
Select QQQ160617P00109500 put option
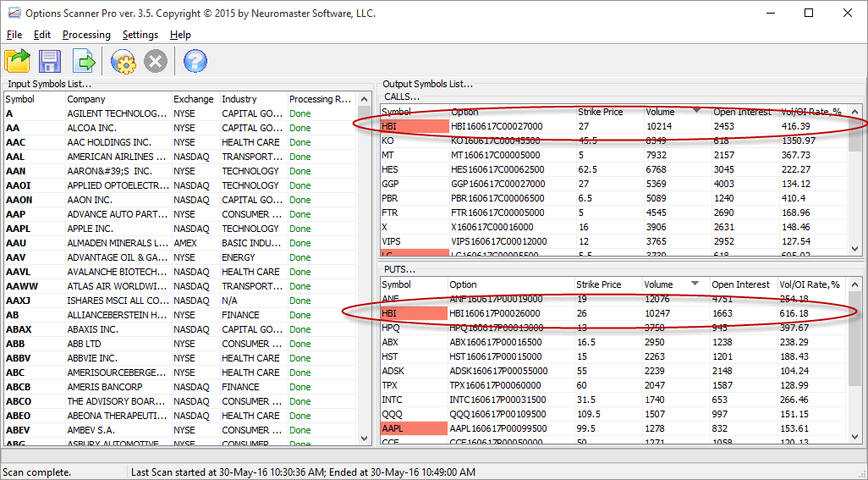(497, 414)
